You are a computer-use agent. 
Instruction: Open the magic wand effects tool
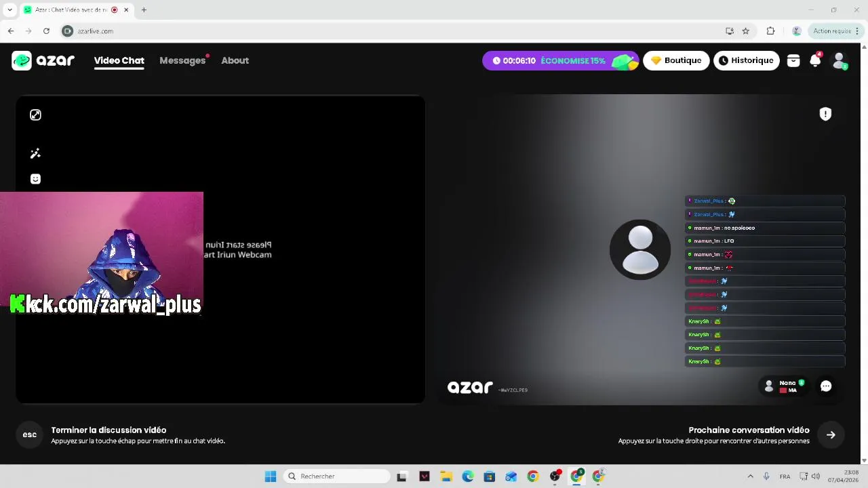35,154
